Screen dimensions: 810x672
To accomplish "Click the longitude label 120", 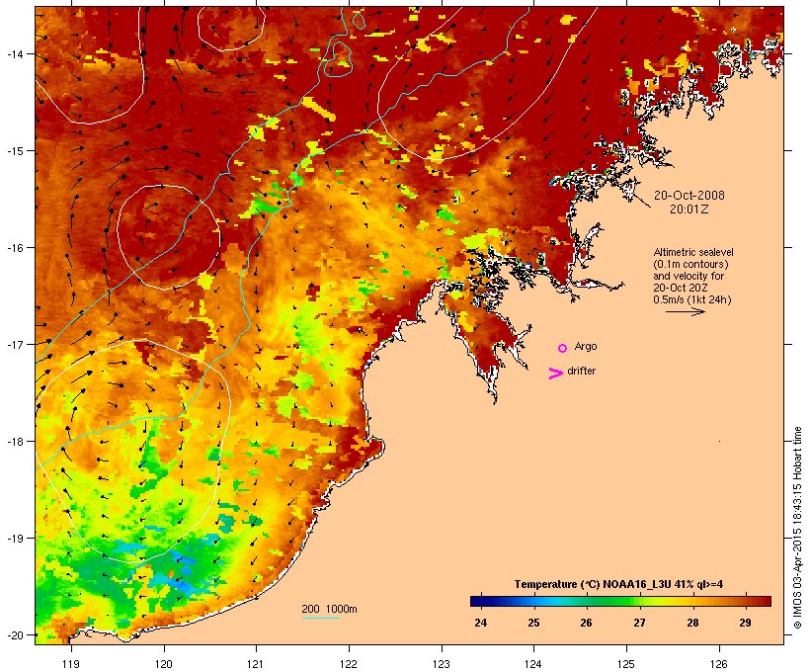I will tap(164, 664).
